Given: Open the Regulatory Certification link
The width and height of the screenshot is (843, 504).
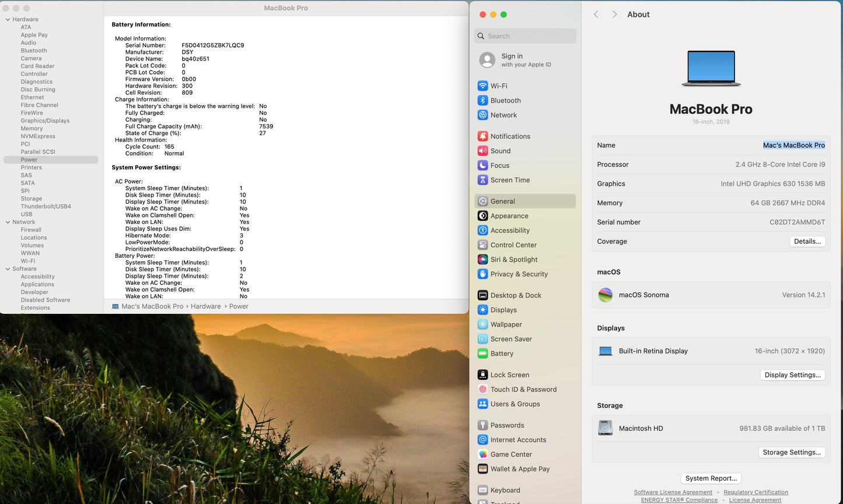Looking at the screenshot, I should tap(755, 492).
